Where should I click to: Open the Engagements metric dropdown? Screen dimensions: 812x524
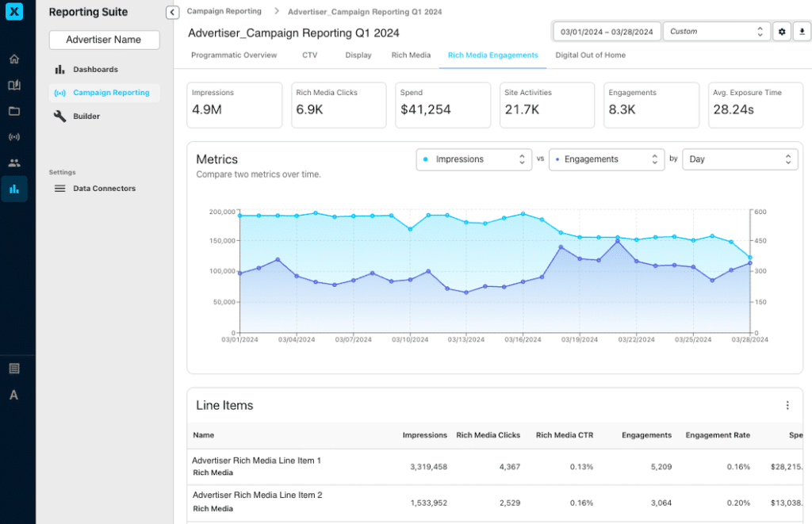tap(607, 159)
